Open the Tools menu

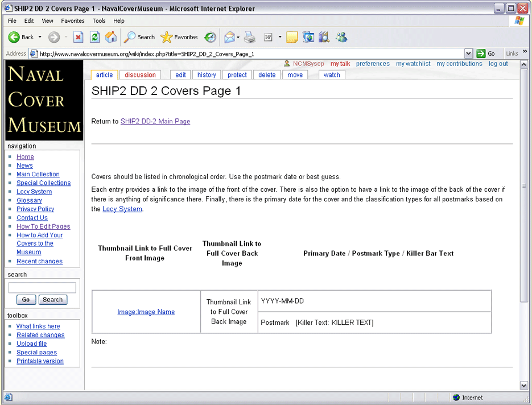(x=99, y=20)
